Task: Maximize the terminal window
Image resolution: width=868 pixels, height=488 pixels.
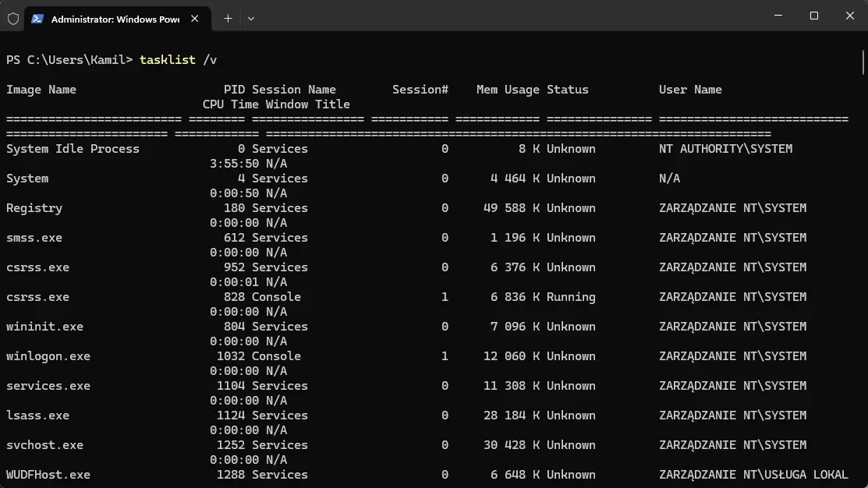Action: pyautogui.click(x=813, y=16)
